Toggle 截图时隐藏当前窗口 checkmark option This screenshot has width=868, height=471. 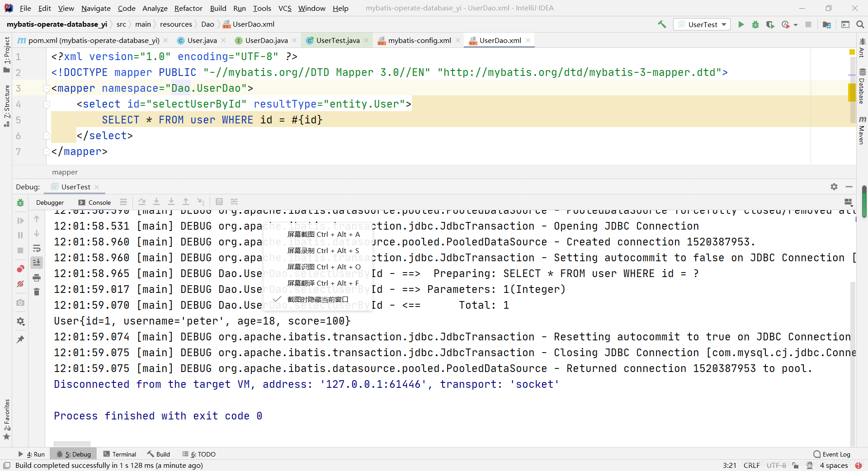pos(318,299)
